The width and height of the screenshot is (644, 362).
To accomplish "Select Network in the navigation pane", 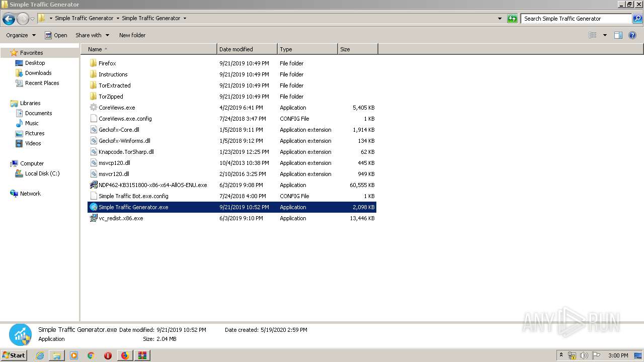I will tap(30, 194).
